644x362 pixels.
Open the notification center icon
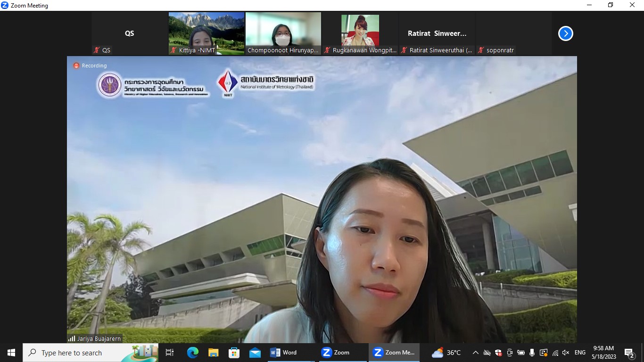point(629,353)
